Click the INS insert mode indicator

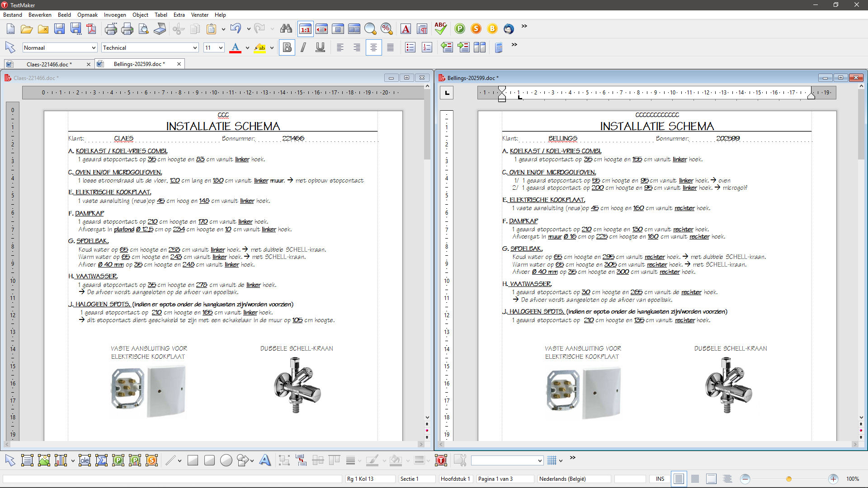660,479
